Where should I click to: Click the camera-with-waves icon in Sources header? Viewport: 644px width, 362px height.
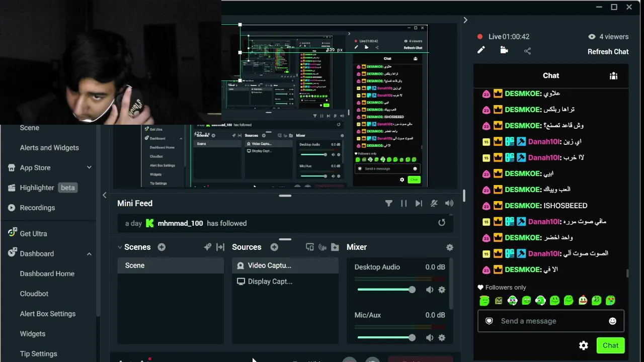323,247
